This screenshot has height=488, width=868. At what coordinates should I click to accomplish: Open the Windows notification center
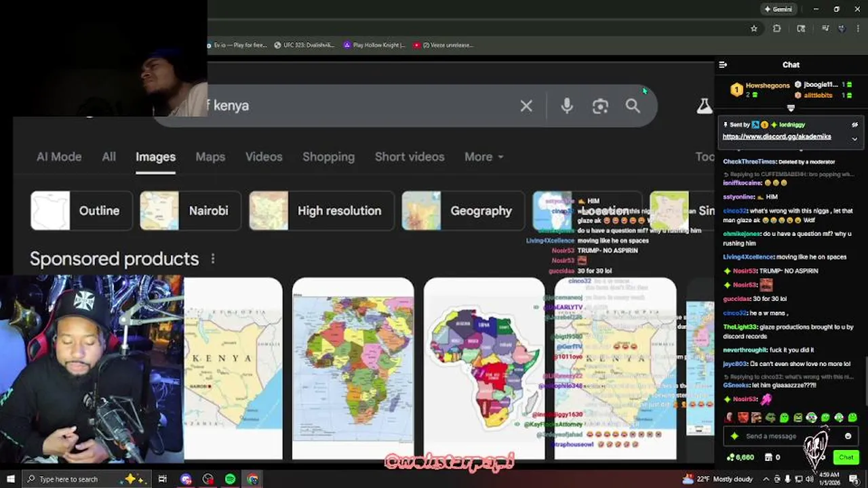point(854,479)
